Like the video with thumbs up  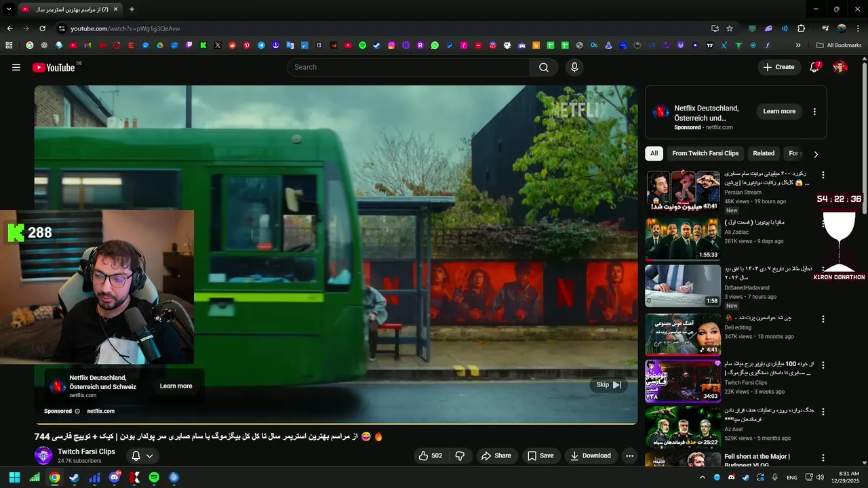(431, 455)
